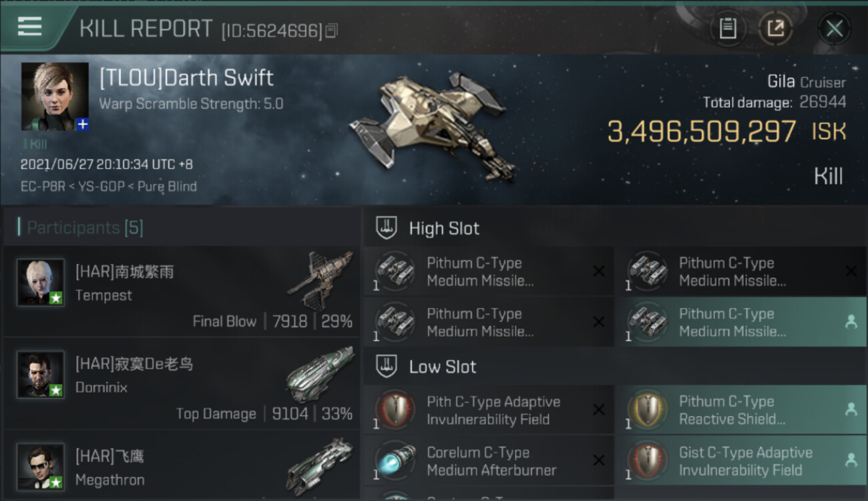Select Corelum C-Type Medium Afterburner module
Screen dimensions: 868x501
pyautogui.click(x=489, y=461)
